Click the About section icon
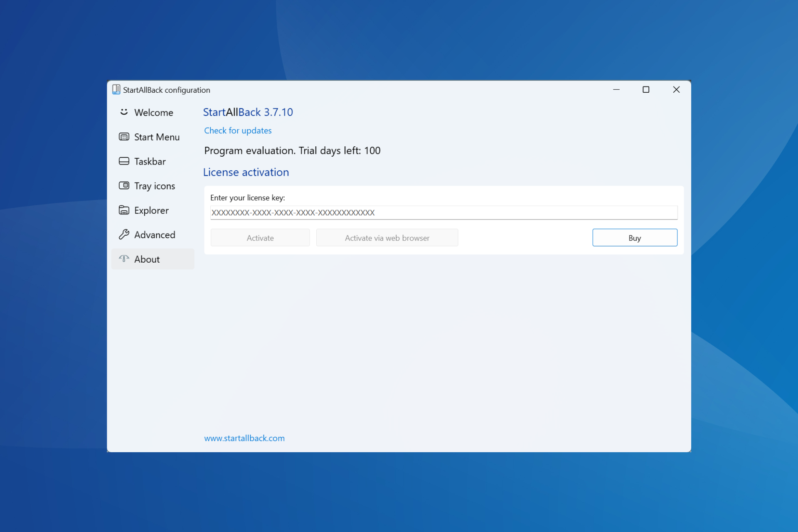The height and width of the screenshot is (532, 798). (x=124, y=259)
